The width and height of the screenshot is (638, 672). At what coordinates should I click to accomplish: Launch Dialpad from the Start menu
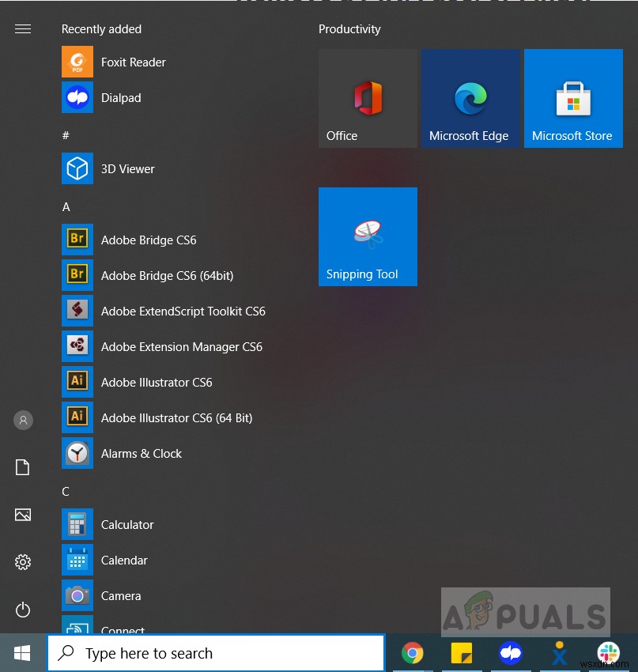pyautogui.click(x=120, y=97)
